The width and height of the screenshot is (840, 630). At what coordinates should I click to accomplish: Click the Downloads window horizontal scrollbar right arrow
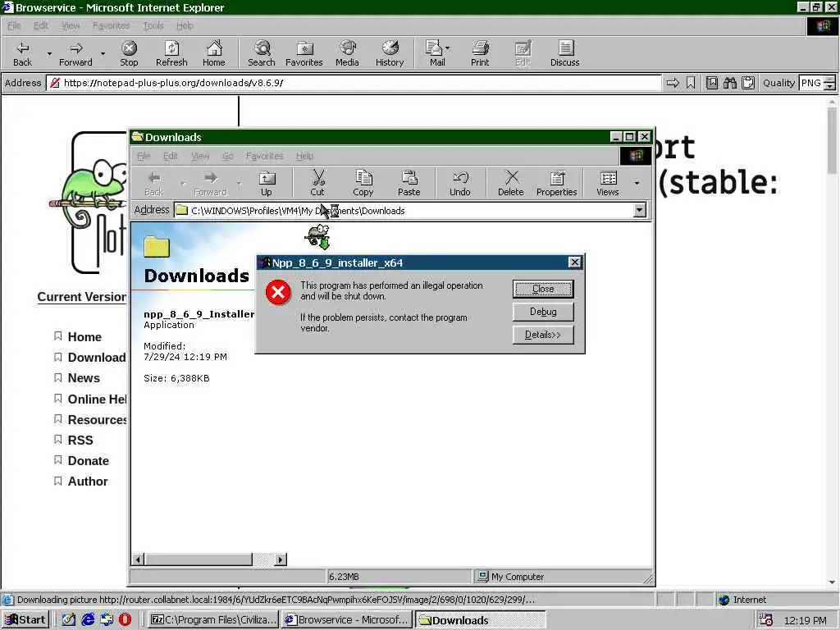pyautogui.click(x=281, y=559)
